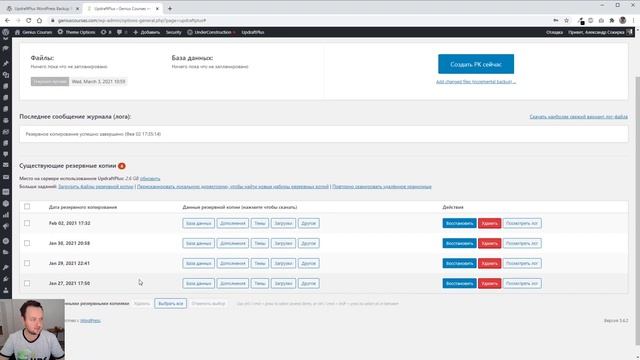Viewport: 640px width, 360px height.
Task: Tick the checkbox for Feb 02, 2021 backup
Action: (27, 223)
